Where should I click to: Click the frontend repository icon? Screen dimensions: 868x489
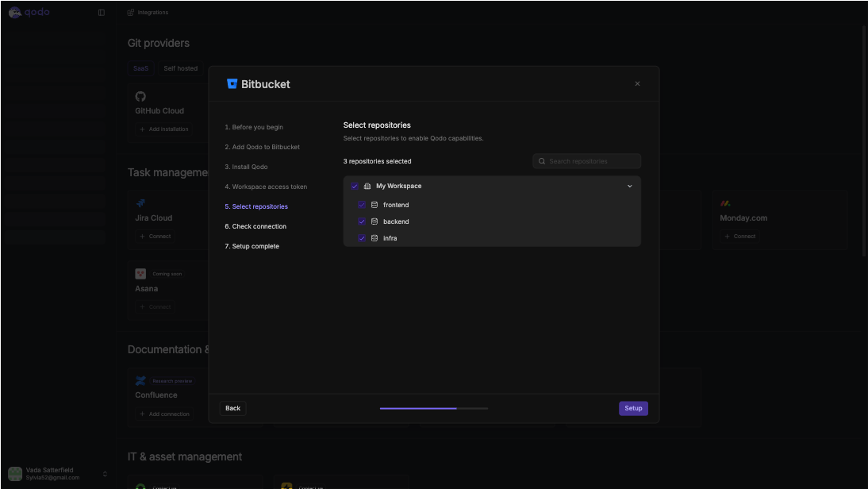(x=374, y=205)
